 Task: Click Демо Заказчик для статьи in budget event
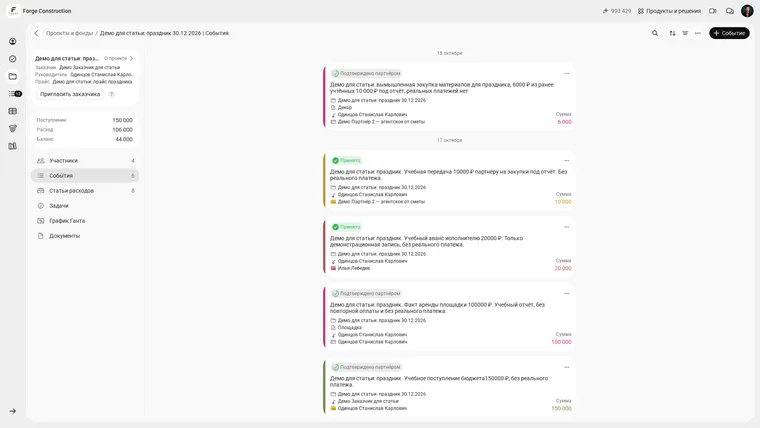tap(368, 401)
